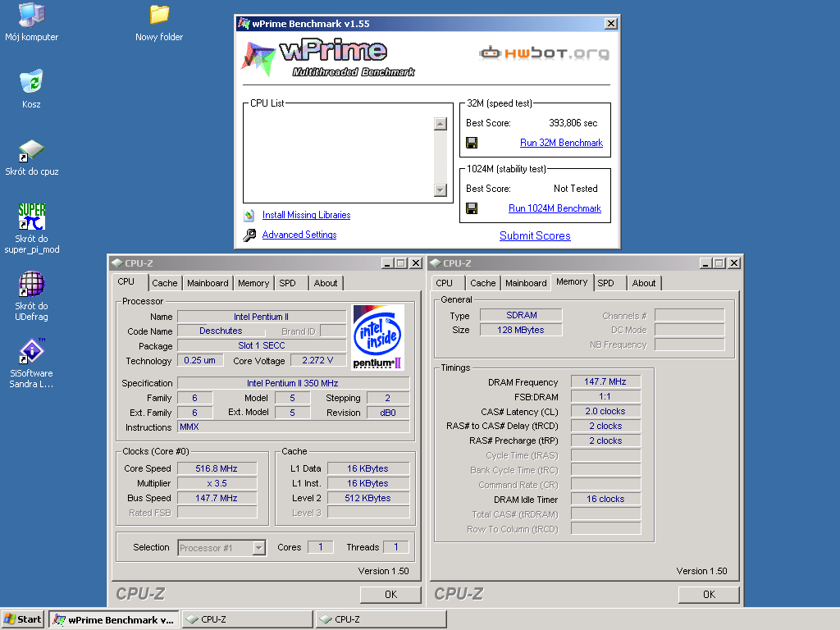Select the SiSoftware Sandra shortcut icon
The image size is (840, 630).
point(32,351)
